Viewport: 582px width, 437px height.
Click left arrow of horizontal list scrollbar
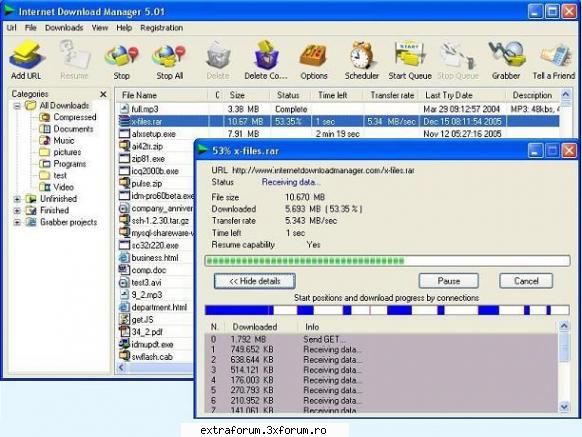tap(121, 368)
